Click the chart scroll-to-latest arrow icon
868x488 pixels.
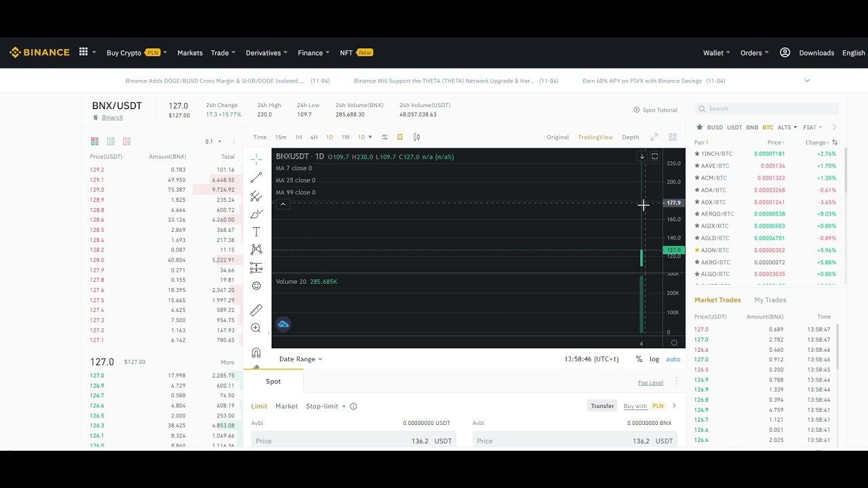[x=642, y=157]
